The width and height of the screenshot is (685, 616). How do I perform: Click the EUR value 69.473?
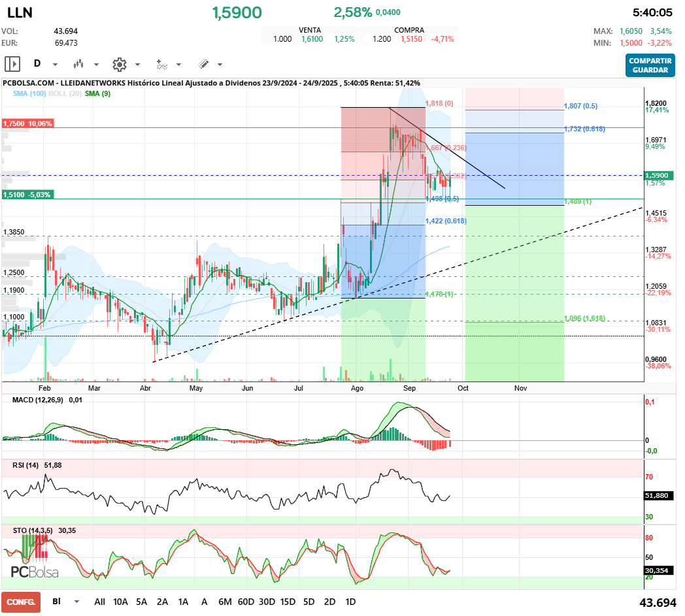coord(66,42)
